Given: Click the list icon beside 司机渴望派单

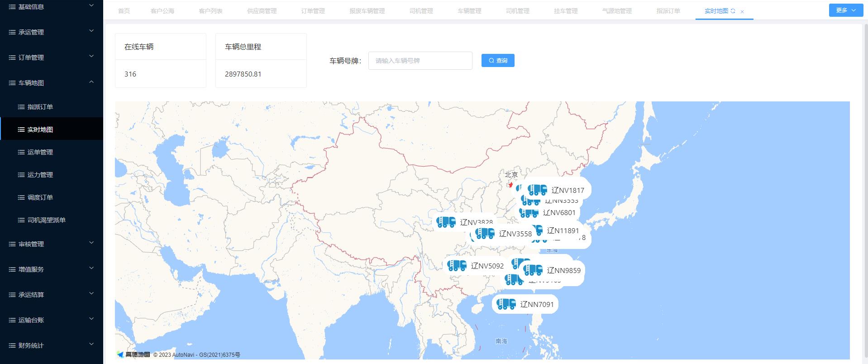Looking at the screenshot, I should pos(21,220).
